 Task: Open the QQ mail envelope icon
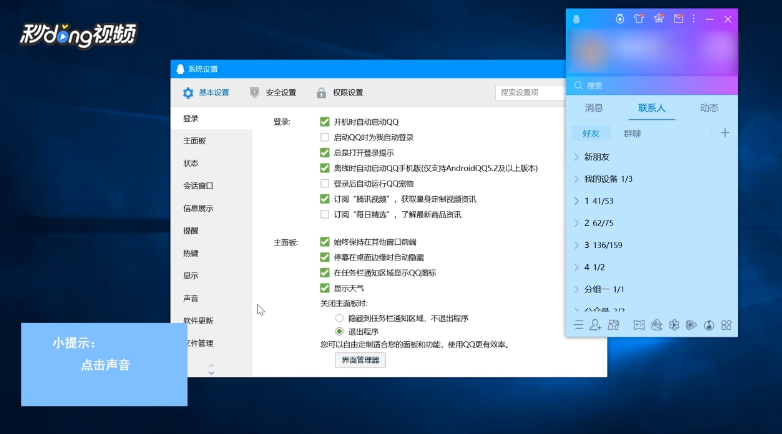678,19
